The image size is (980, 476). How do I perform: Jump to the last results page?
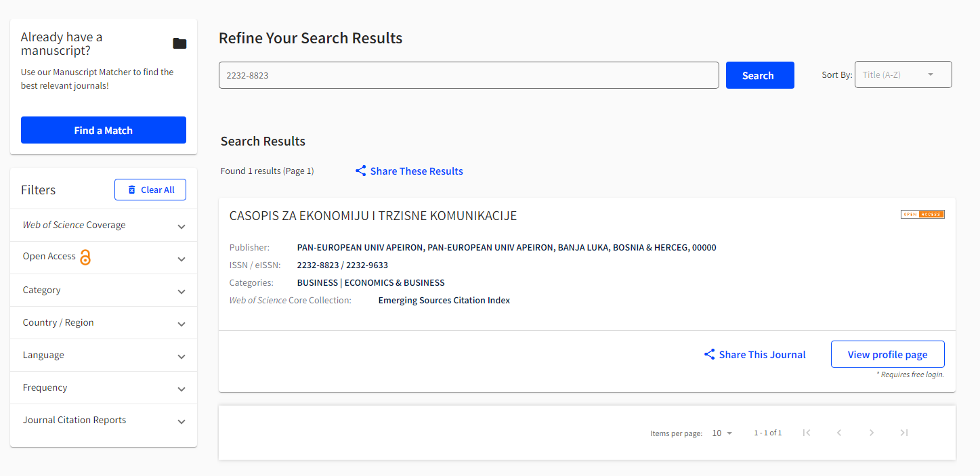coord(903,433)
